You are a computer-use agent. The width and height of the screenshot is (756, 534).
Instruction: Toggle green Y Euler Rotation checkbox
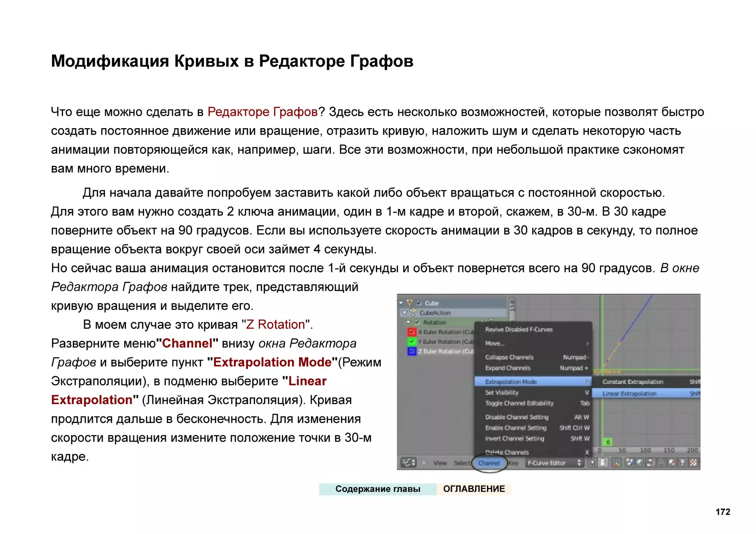point(411,342)
